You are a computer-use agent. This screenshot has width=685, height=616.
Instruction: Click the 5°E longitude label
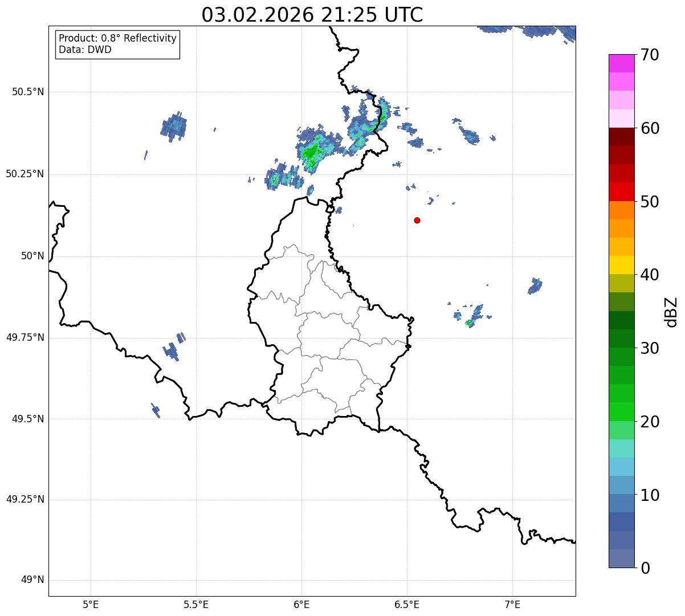coord(91,604)
